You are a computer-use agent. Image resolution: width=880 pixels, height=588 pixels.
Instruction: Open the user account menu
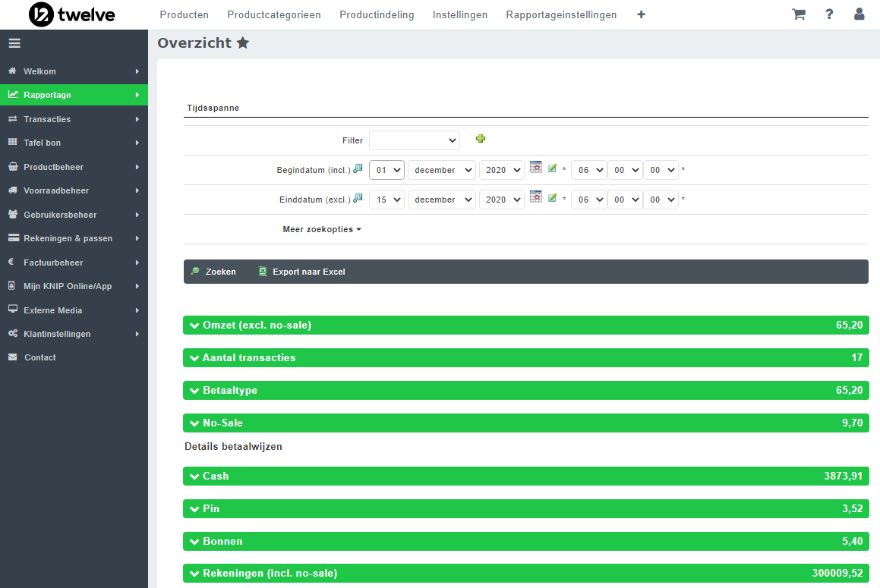[859, 14]
